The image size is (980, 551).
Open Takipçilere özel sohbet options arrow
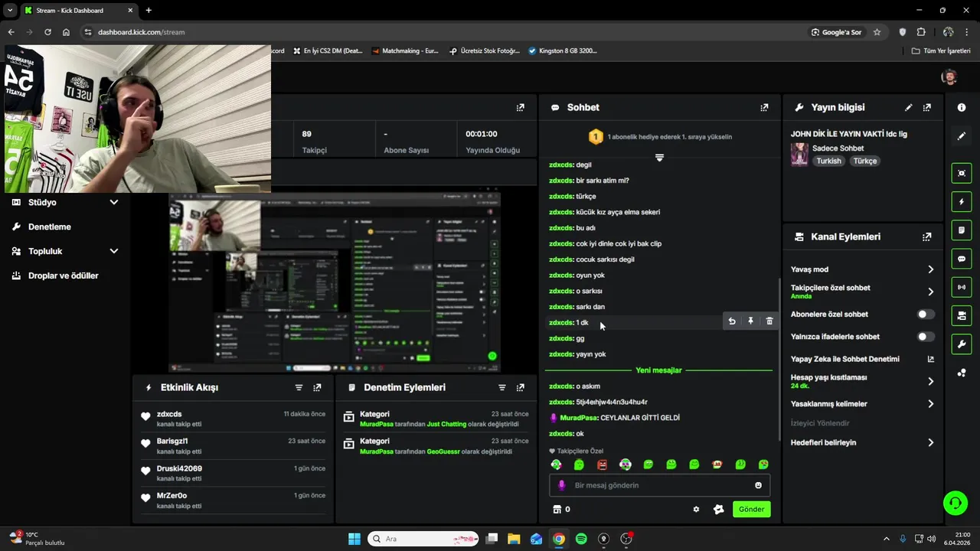(x=931, y=292)
